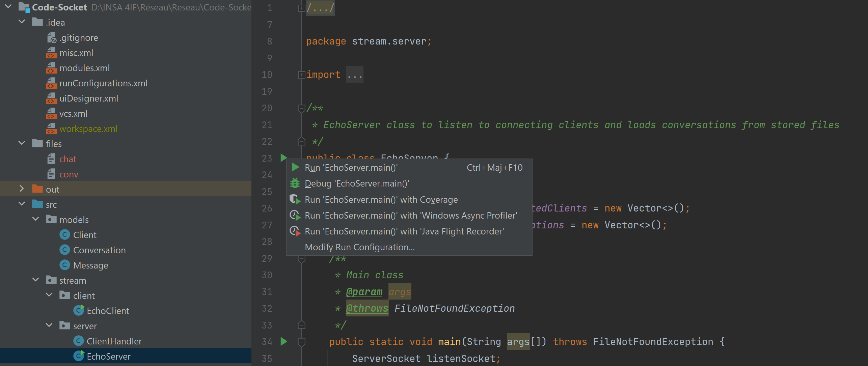Click Run 'EchoServer.main()' menu option
Image resolution: width=868 pixels, height=366 pixels.
tap(351, 168)
